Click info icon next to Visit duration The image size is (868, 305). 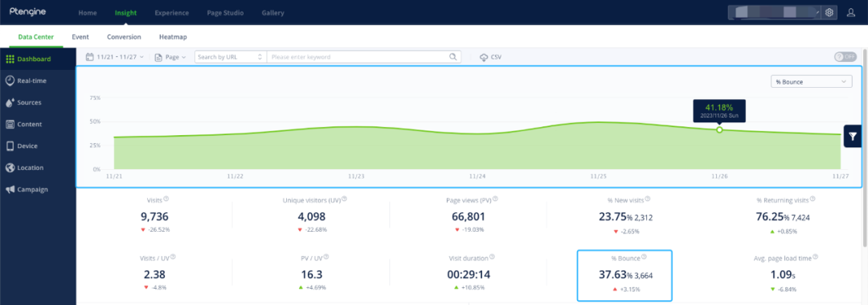coord(492,258)
